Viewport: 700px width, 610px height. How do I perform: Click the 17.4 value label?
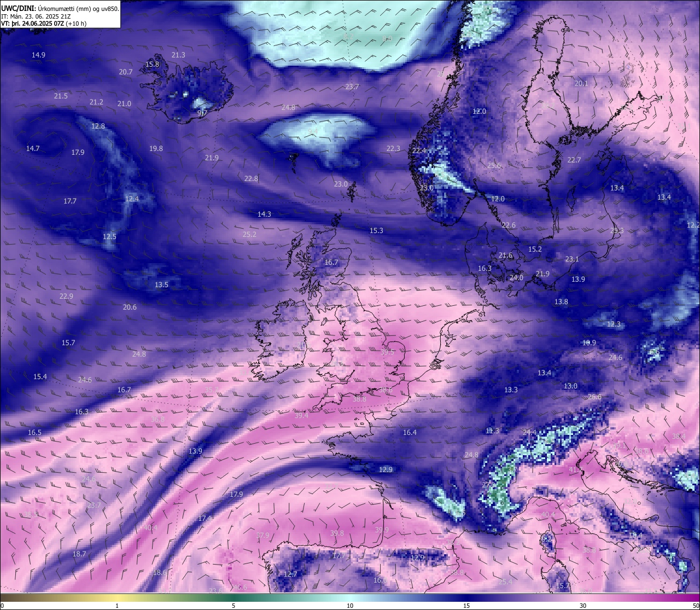[x=205, y=518]
